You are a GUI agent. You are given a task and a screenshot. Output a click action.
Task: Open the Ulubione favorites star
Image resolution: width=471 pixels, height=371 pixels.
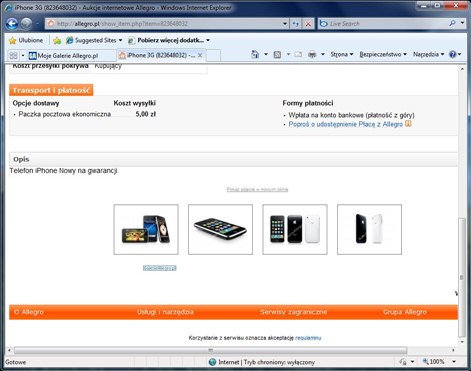click(x=26, y=40)
